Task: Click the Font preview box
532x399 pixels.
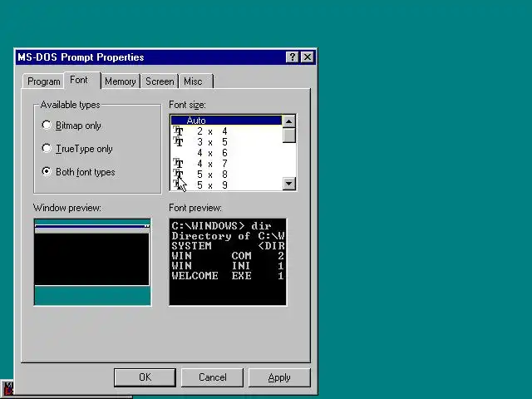Action: [x=228, y=262]
